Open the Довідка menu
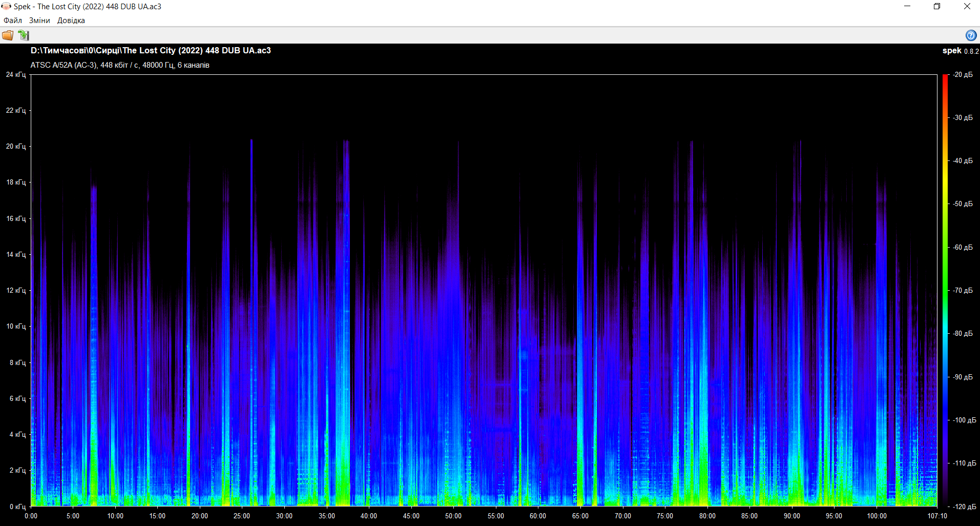980x526 pixels. (x=71, y=21)
